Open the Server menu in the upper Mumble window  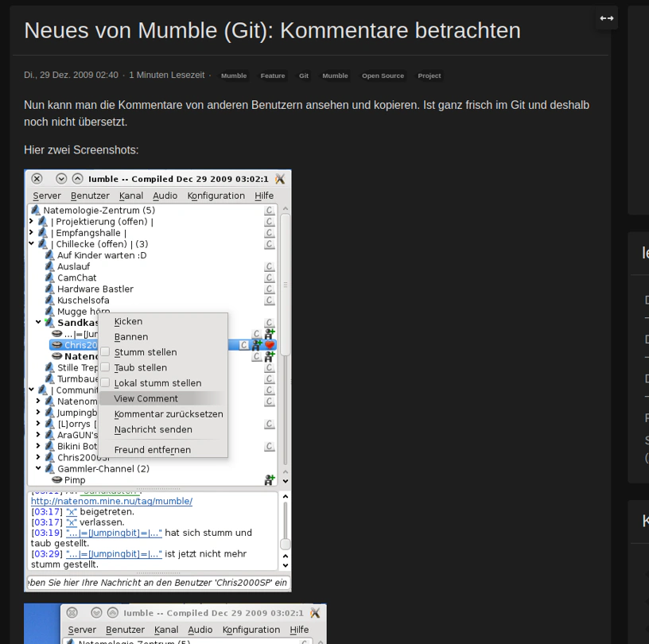point(47,196)
